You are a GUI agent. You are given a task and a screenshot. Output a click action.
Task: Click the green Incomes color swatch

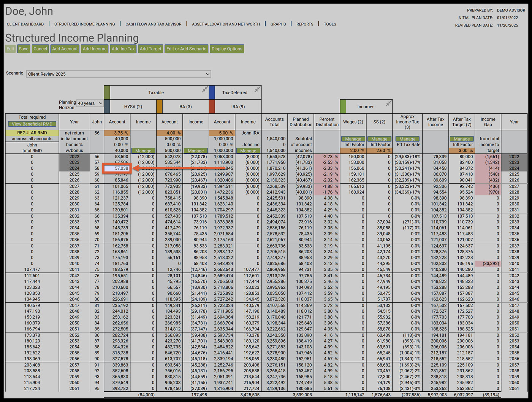pyautogui.click(x=343, y=106)
